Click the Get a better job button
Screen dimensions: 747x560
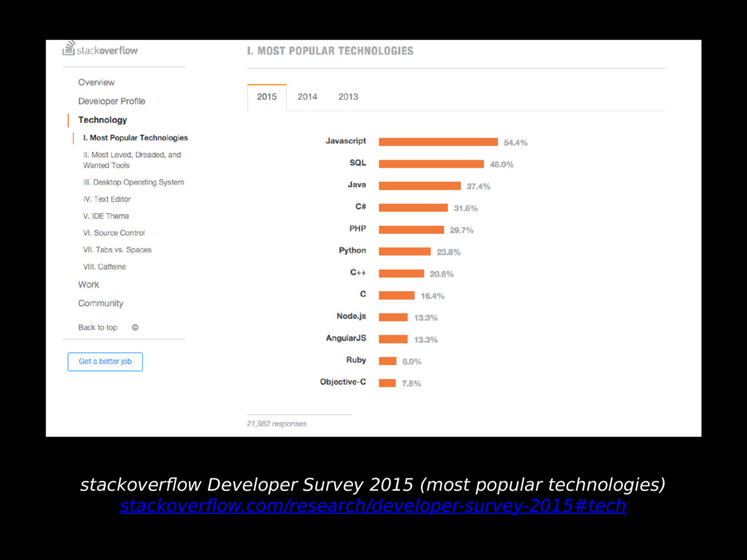[105, 362]
